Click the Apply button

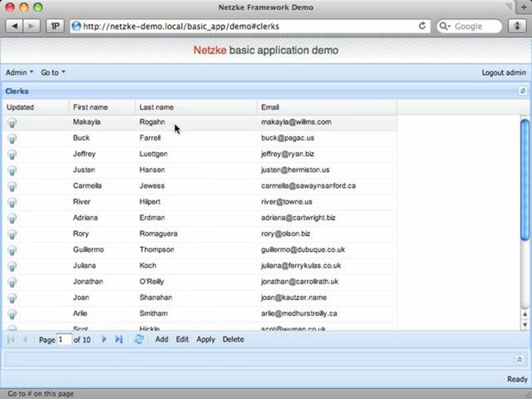click(206, 339)
